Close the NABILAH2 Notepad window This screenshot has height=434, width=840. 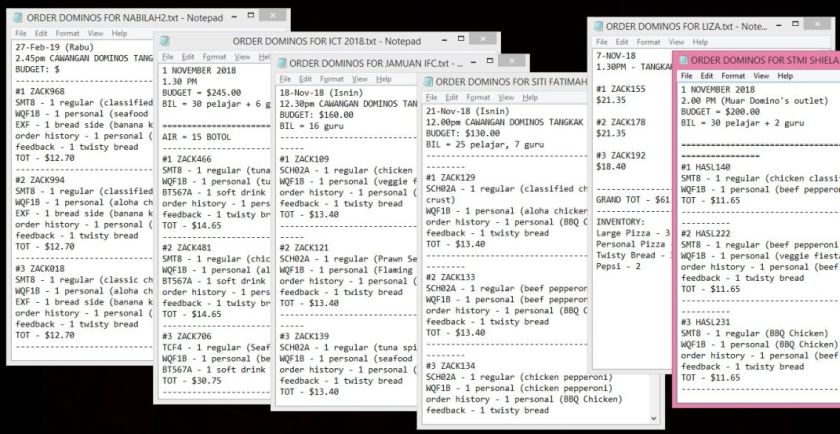pos(273,15)
